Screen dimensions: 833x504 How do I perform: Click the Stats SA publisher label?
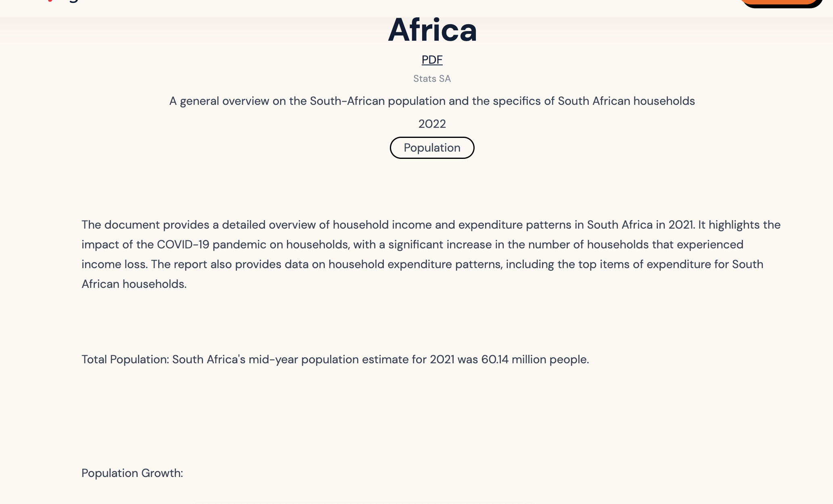pyautogui.click(x=431, y=78)
